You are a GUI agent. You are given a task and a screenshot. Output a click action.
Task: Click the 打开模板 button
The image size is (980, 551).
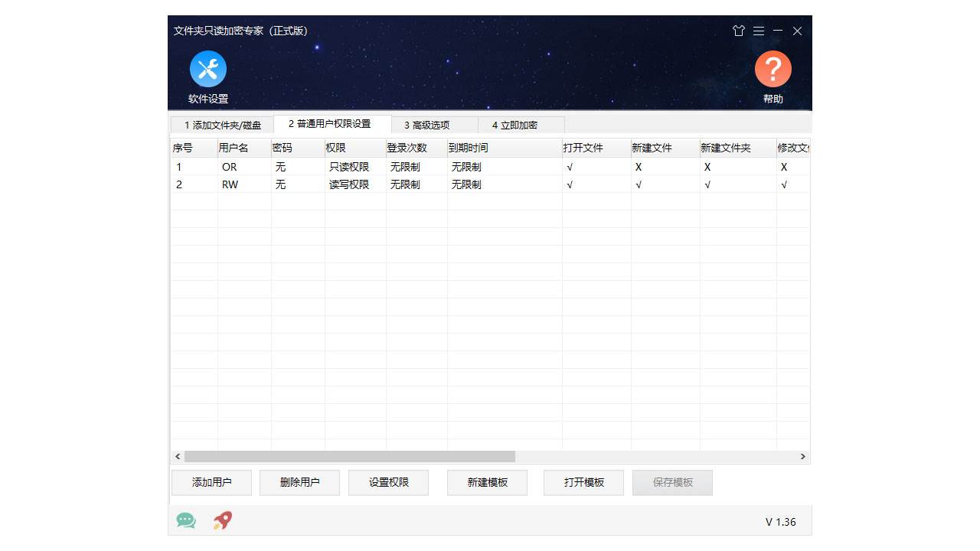[583, 483]
